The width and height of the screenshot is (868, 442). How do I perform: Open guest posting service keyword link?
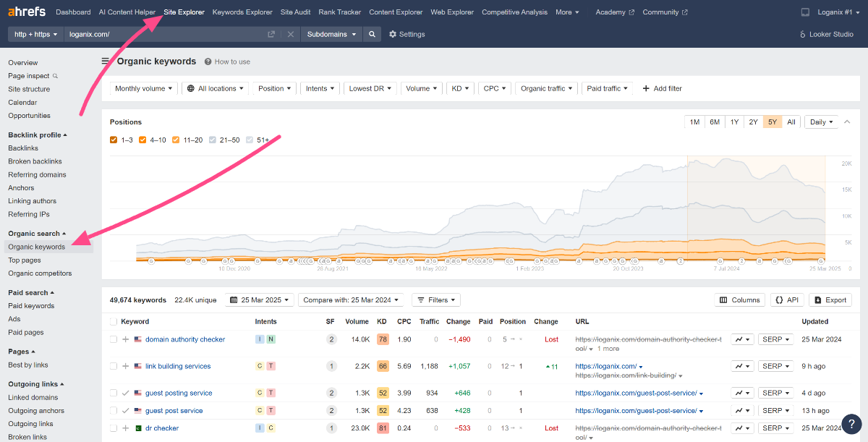[179, 393]
